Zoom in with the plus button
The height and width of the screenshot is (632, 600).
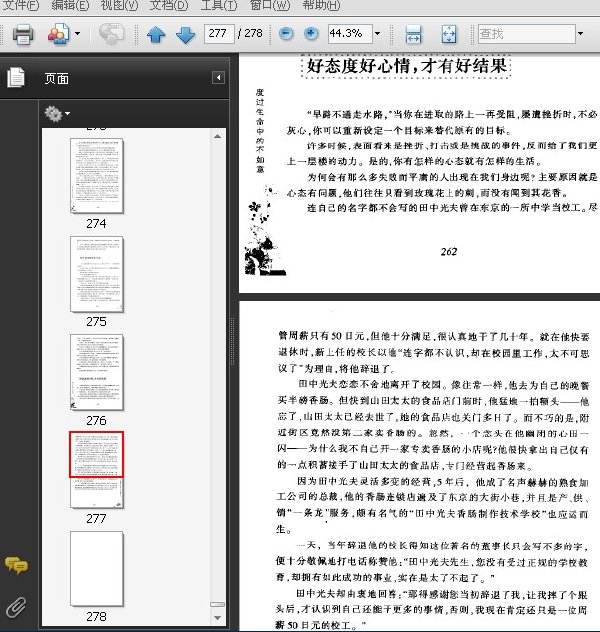311,33
